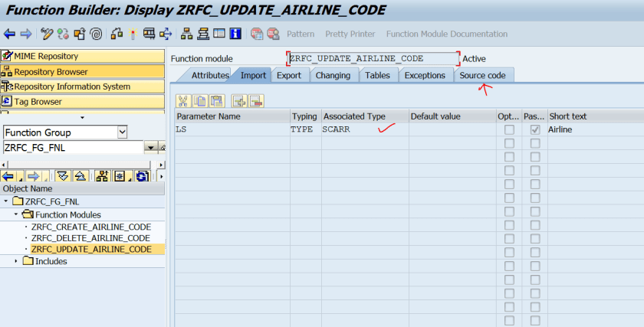Click the hierarchy display icon in tree toolbar

[x=101, y=176]
